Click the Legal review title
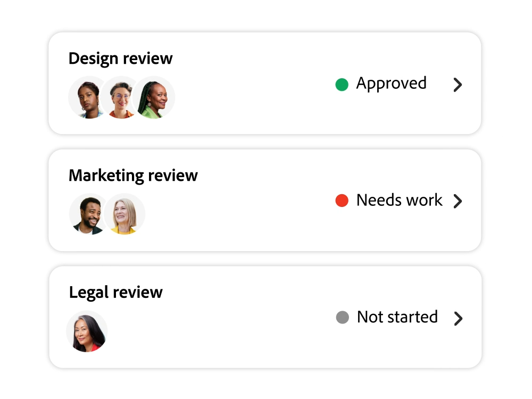Image resolution: width=532 pixels, height=399 pixels. (x=116, y=292)
